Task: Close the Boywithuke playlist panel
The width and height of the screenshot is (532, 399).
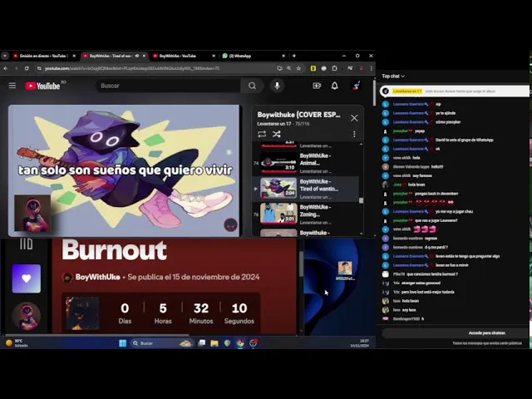Action: 354,118
